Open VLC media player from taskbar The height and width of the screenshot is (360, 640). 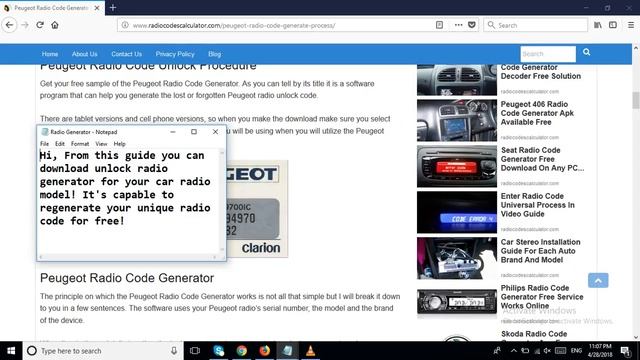tap(310, 351)
